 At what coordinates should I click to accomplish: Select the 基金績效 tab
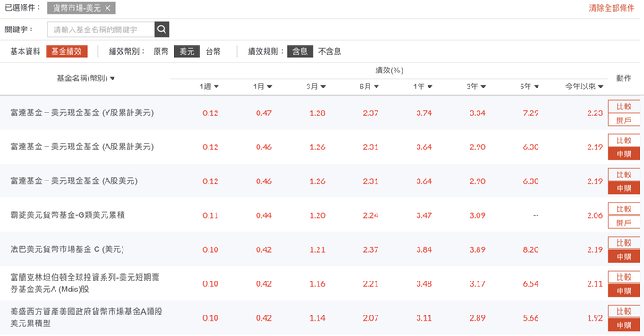(x=66, y=51)
